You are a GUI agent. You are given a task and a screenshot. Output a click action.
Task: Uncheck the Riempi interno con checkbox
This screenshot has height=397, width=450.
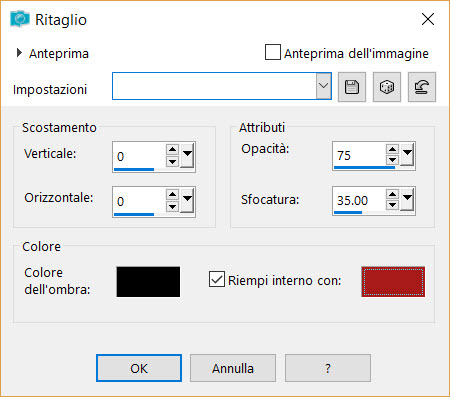(217, 279)
